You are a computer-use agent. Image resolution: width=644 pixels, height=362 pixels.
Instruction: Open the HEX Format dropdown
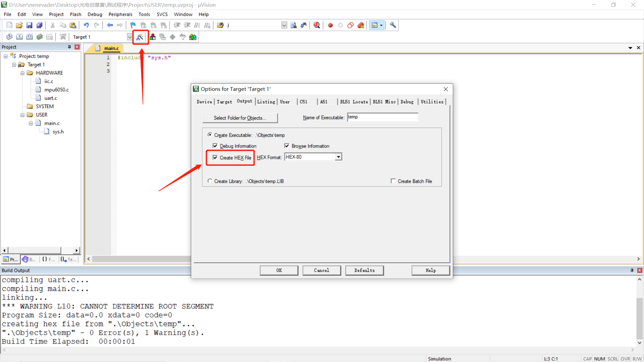338,157
